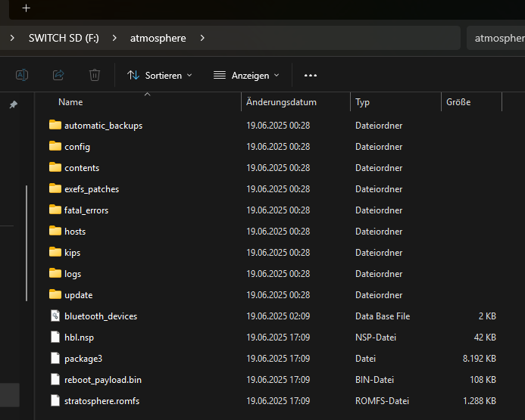The height and width of the screenshot is (420, 525).
Task: Open the three-dot more options menu
Action: pyautogui.click(x=310, y=75)
